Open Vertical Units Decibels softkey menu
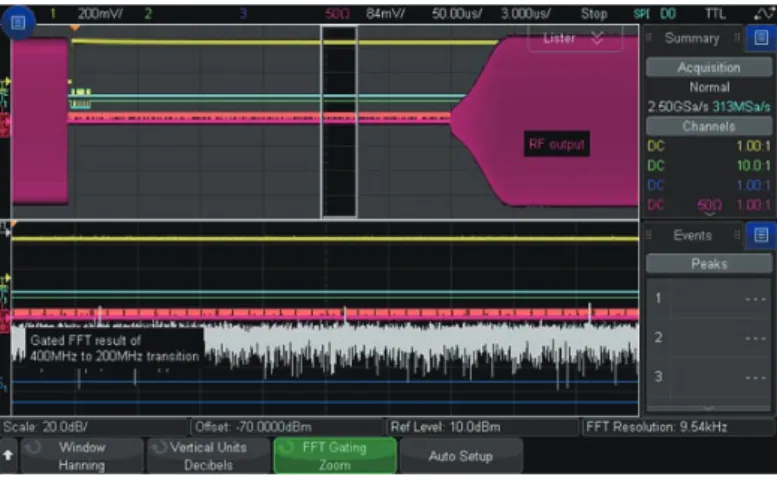Screen dimensions: 777x480 point(208,456)
